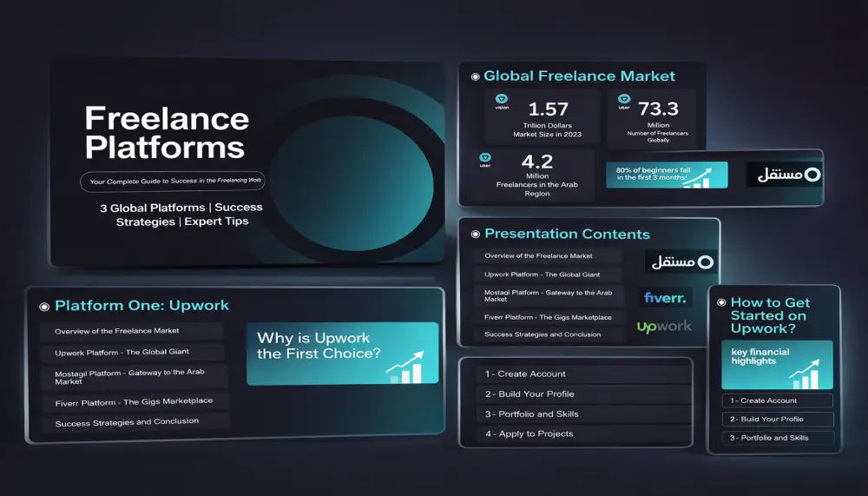Select 'Overview of the Freelance Market' in Presentation Contents
This screenshot has height=496, width=868.
(548, 256)
